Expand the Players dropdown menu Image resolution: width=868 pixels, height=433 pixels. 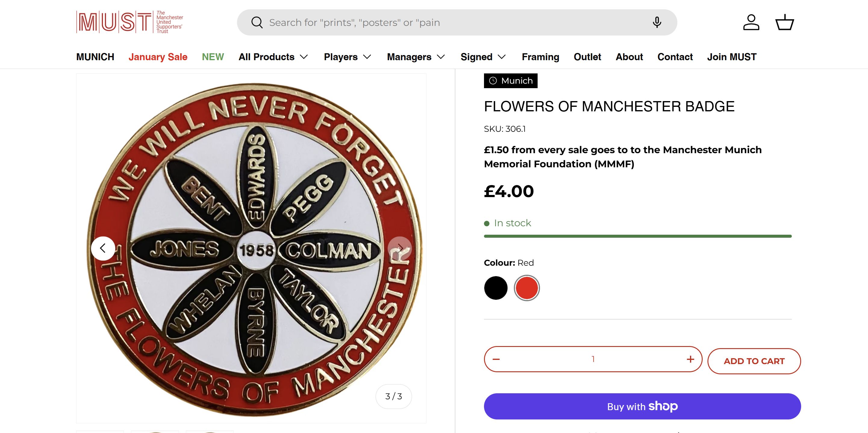[347, 57]
